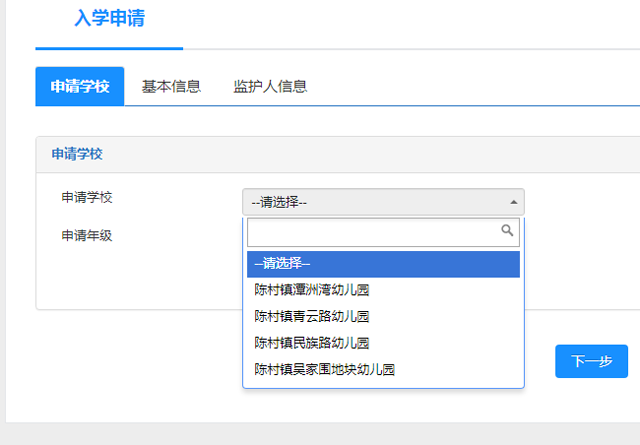Select the blue 申请学校 tab
Viewport: 640px width, 445px height.
[80, 87]
